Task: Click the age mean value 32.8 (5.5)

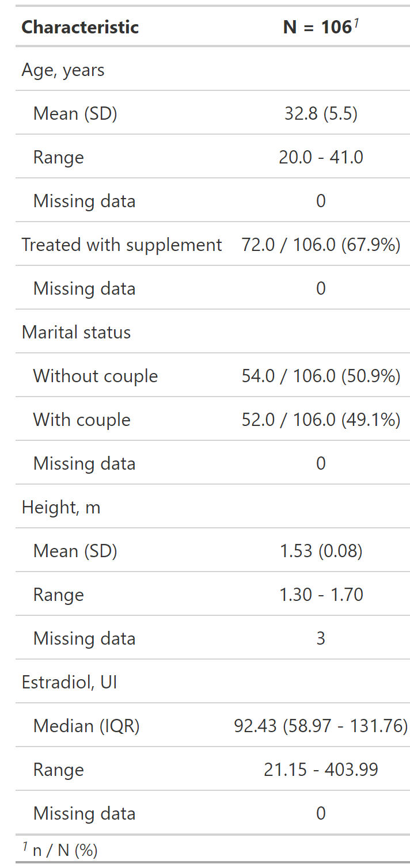Action: pos(321,114)
